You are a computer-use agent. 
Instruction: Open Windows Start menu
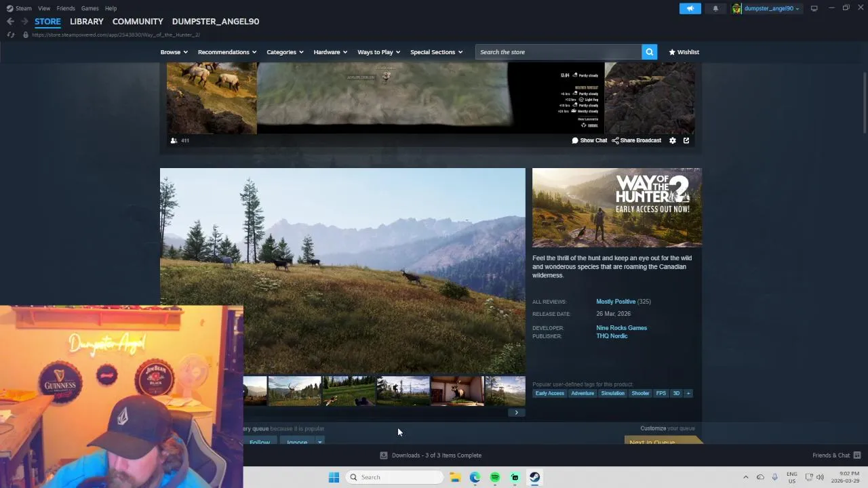pos(334,477)
